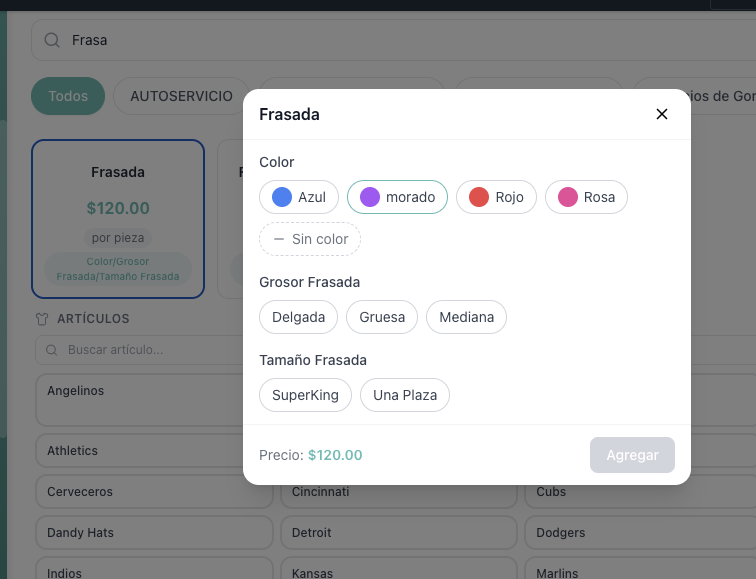The width and height of the screenshot is (756, 579).
Task: Select the Indios article
Action: [x=154, y=569]
